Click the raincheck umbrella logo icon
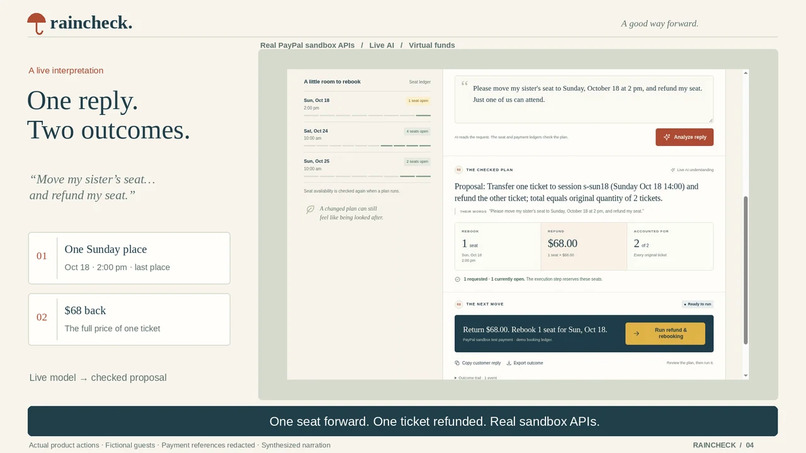Screen dimensions: 806x453 36,23
